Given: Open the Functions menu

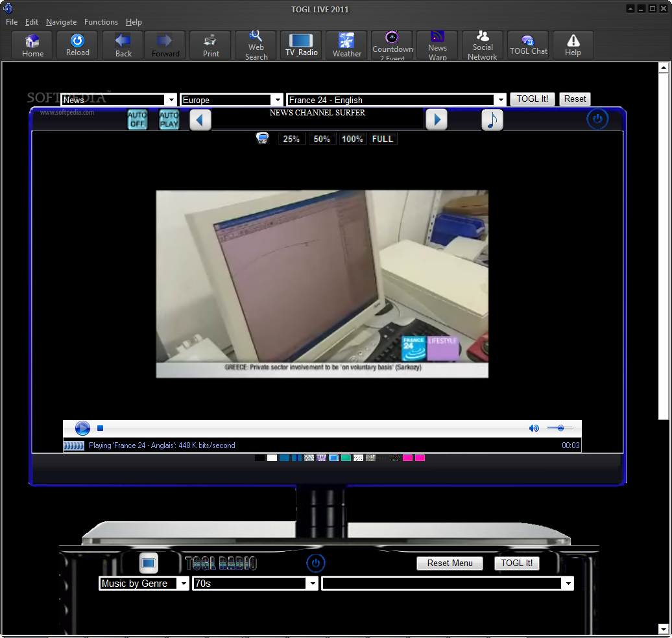Looking at the screenshot, I should click(x=101, y=22).
